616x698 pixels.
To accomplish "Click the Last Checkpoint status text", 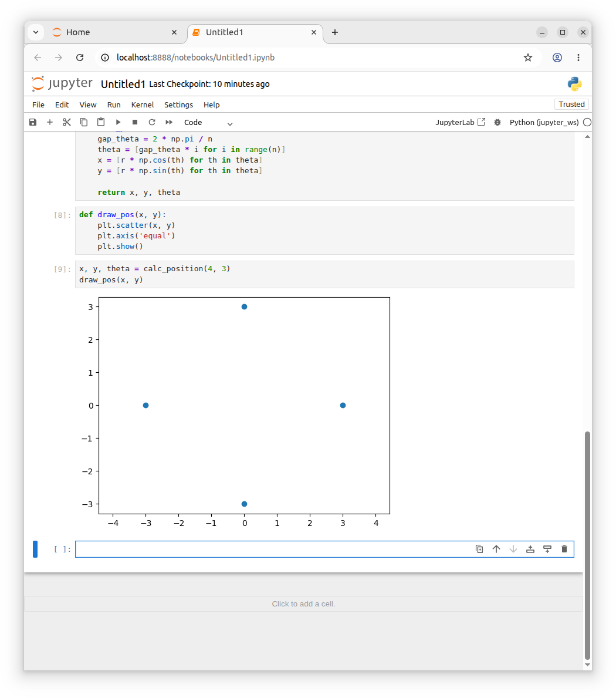I will (x=209, y=84).
